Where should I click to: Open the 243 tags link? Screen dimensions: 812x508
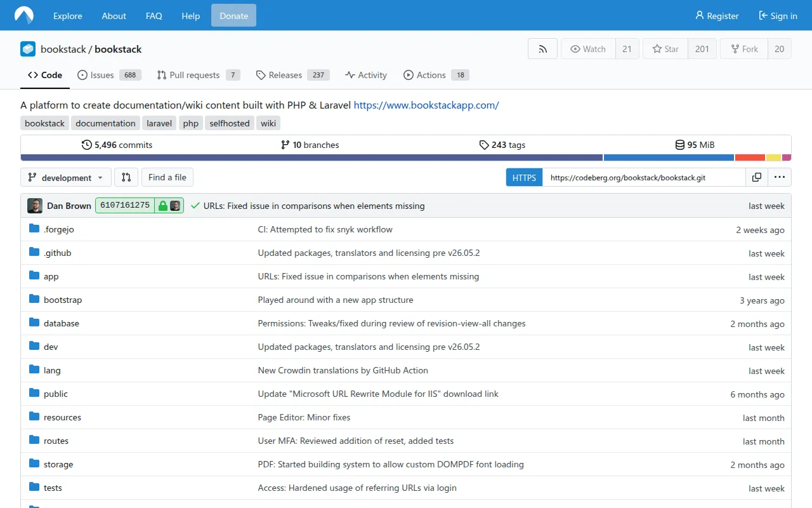[x=502, y=145]
